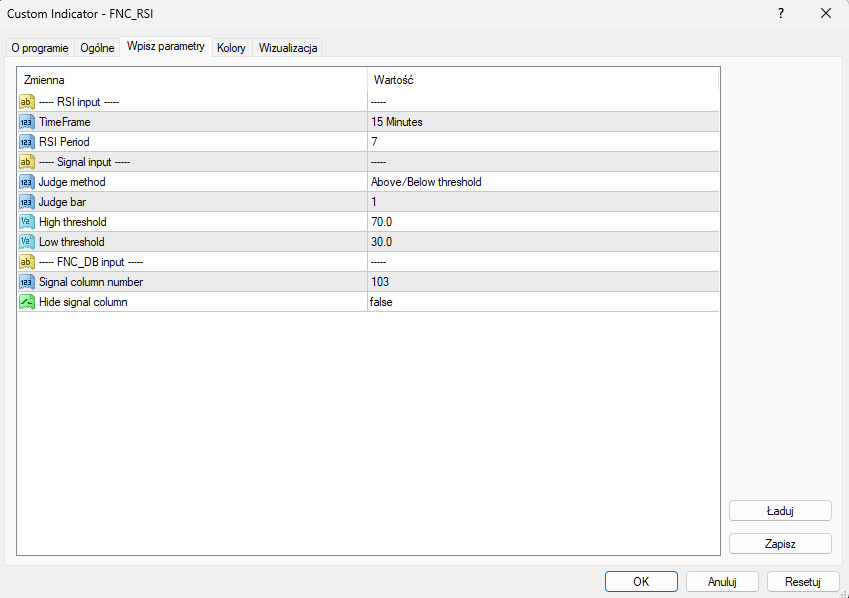Image resolution: width=849 pixels, height=598 pixels.
Task: Click the Resetuj button
Action: (803, 582)
